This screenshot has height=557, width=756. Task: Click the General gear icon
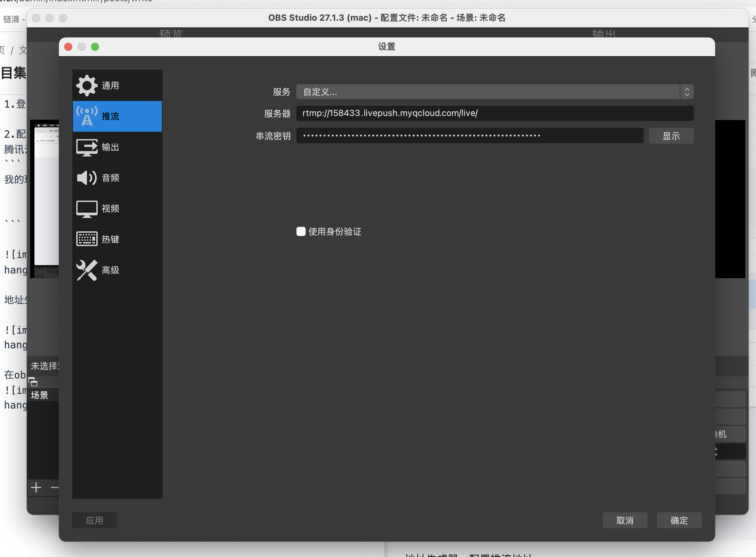(87, 86)
